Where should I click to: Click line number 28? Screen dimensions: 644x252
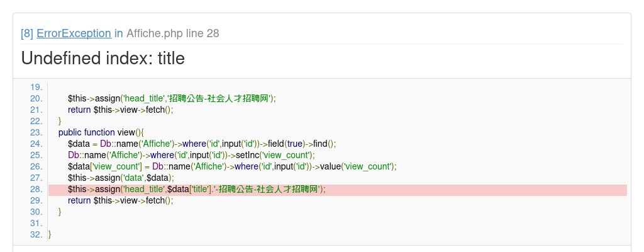coord(36,189)
